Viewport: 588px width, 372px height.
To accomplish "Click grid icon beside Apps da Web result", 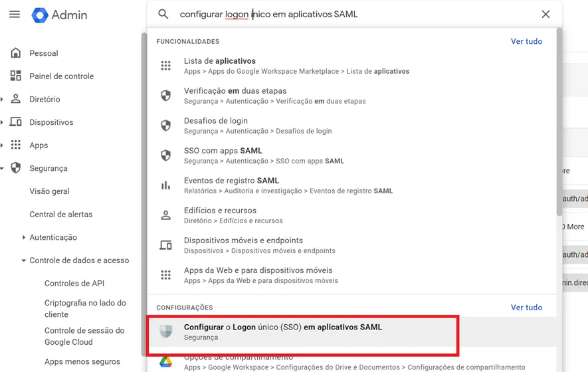I will [165, 275].
